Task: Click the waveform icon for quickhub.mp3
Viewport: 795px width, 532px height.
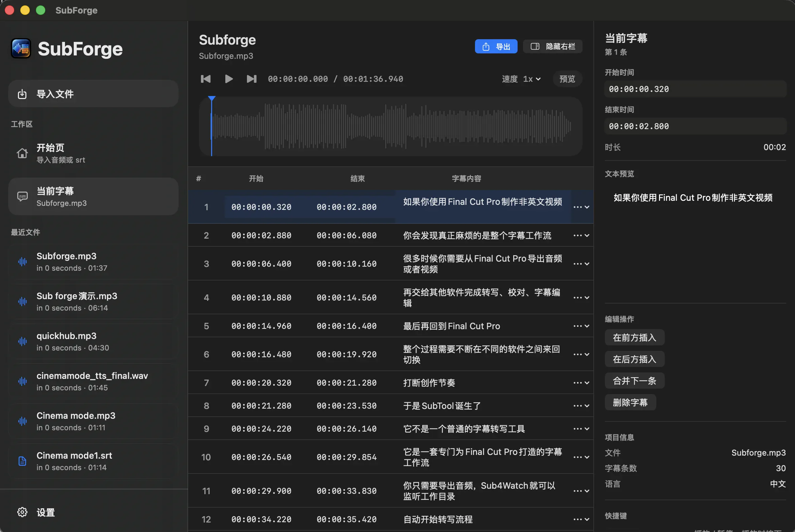Action: tap(22, 341)
